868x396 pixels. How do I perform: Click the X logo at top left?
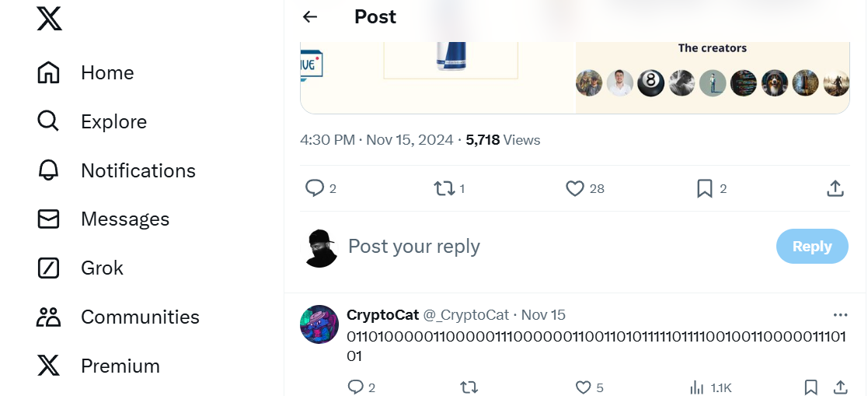(x=49, y=18)
